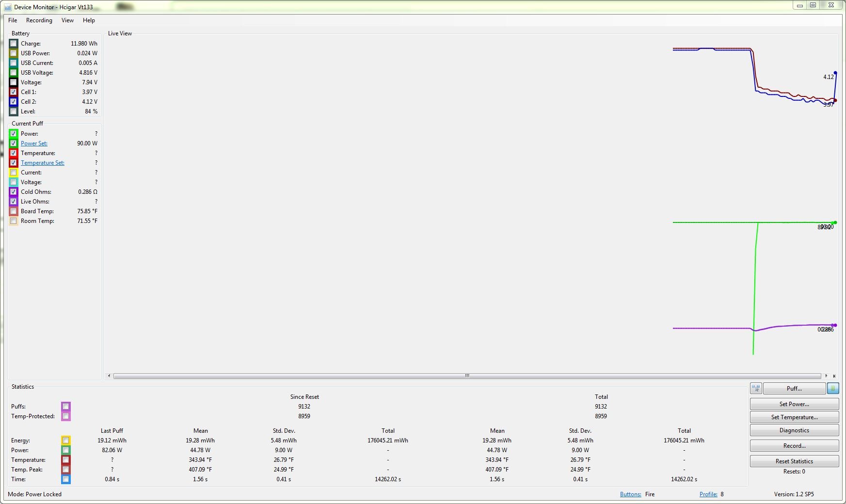Image resolution: width=846 pixels, height=504 pixels.
Task: Click the Device Monitor title bar icon
Action: pyautogui.click(x=8, y=7)
